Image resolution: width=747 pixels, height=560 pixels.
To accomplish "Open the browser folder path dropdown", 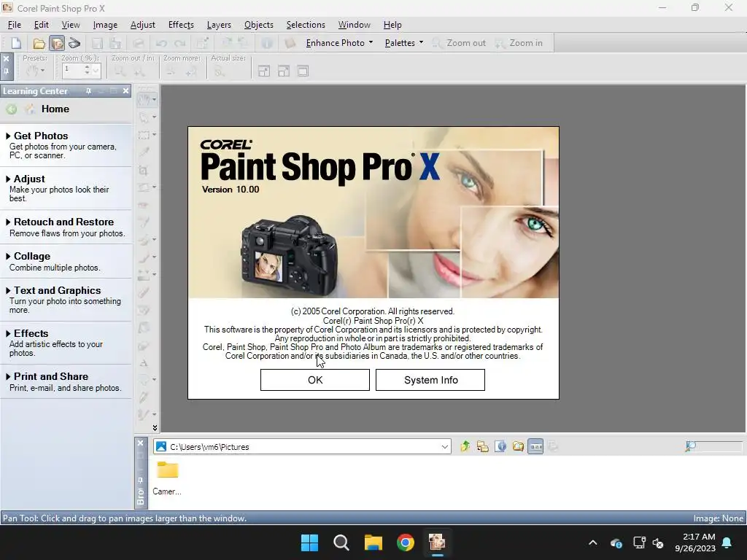I will point(444,447).
